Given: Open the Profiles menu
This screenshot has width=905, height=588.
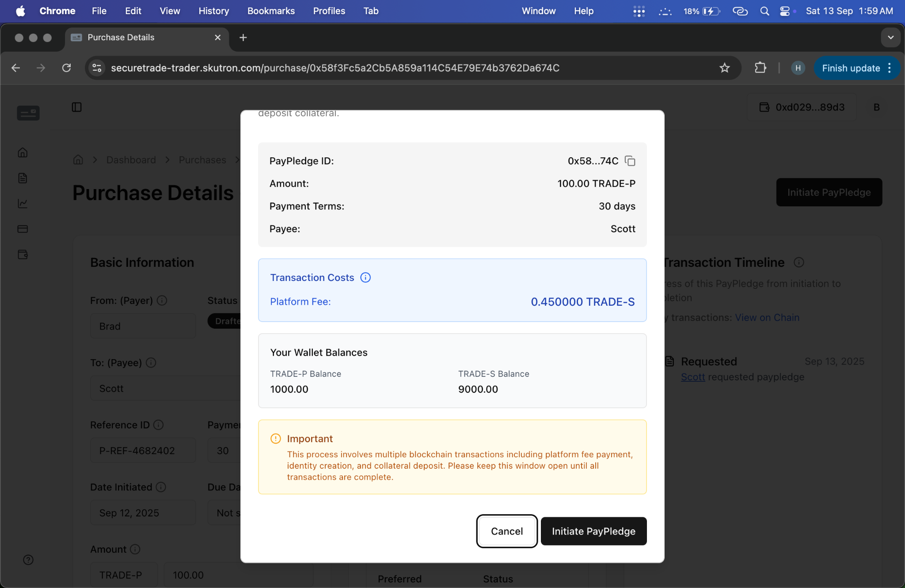Looking at the screenshot, I should tap(329, 11).
